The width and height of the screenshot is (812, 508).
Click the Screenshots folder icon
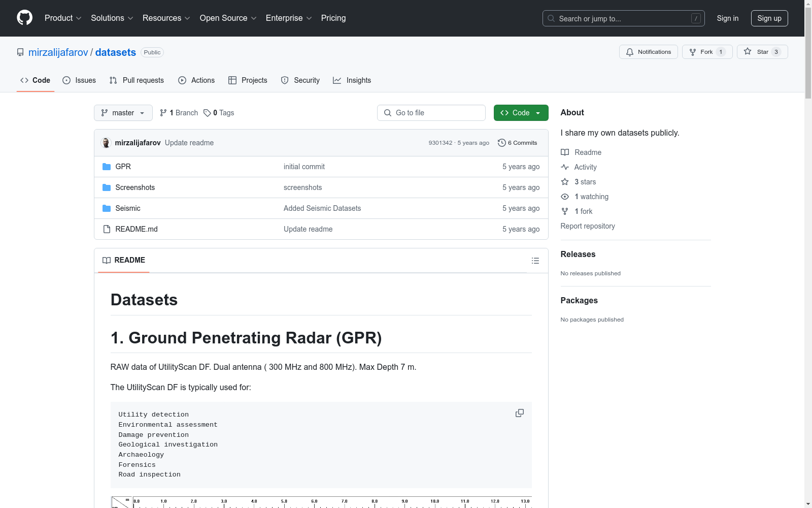point(107,187)
